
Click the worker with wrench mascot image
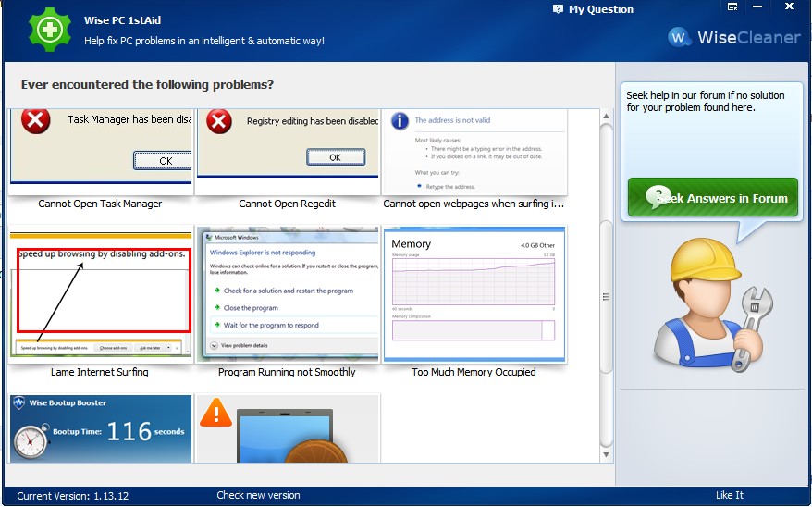(x=713, y=304)
